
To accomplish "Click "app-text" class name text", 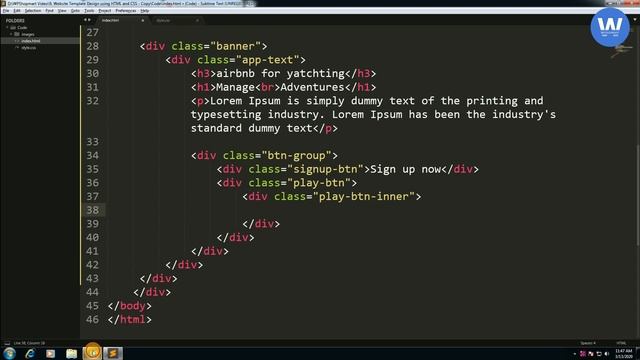I will click(x=267, y=60).
